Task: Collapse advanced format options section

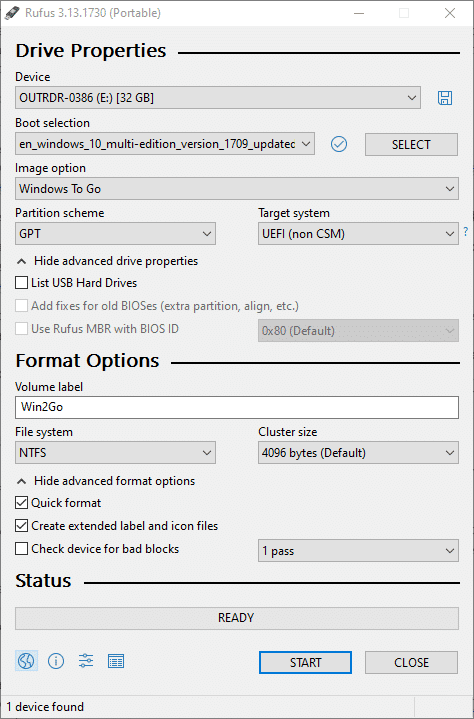Action: click(106, 481)
